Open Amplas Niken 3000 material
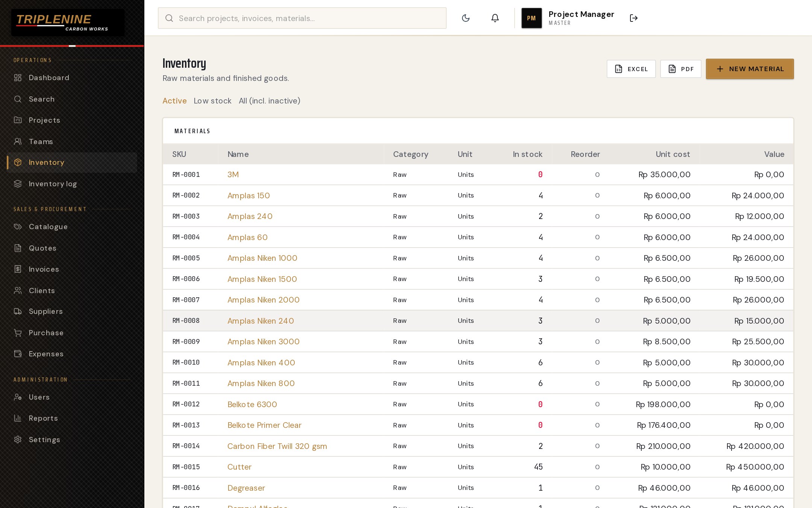 click(x=264, y=342)
